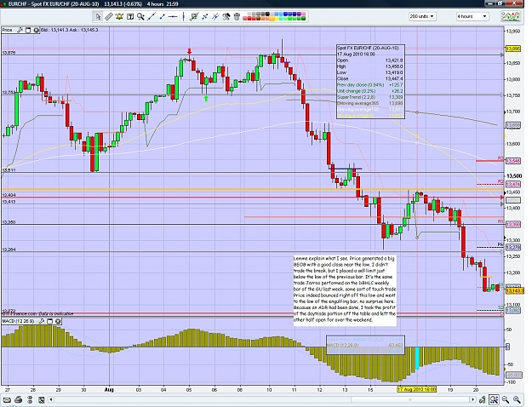
Task: Click the 13,511 horizontal level label
Action: [x=9, y=170]
